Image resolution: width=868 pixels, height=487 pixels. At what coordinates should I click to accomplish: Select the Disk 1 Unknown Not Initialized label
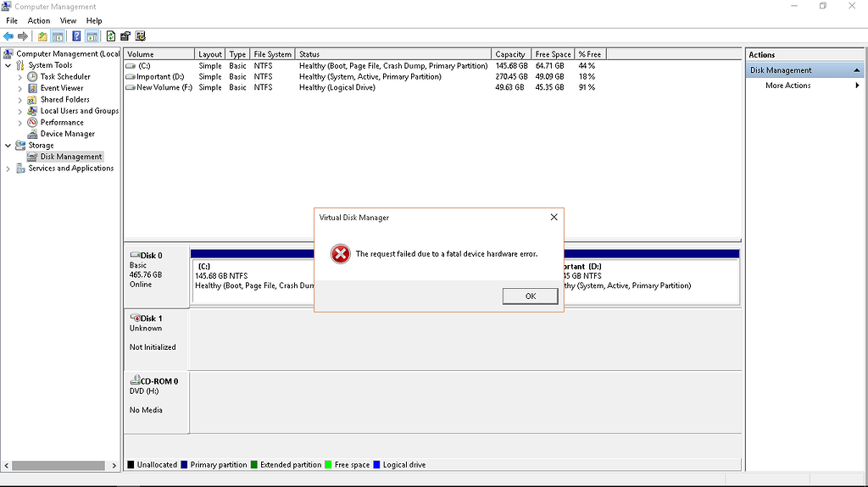tap(157, 340)
